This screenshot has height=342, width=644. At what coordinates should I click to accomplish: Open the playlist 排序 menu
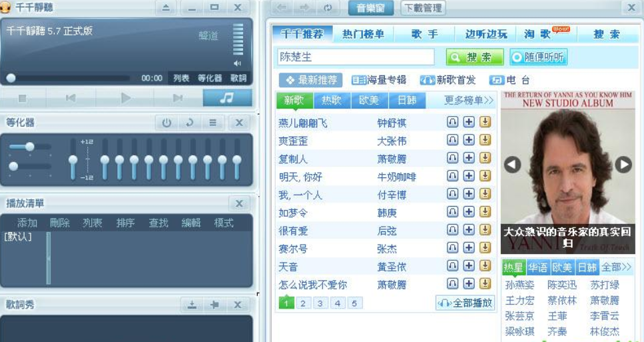pos(125,223)
